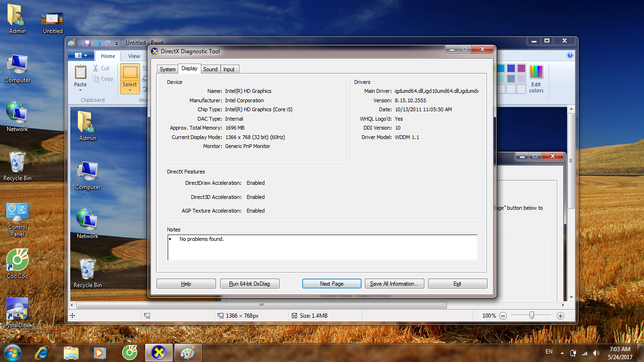The image size is (644, 362).
Task: Click the Next Page button
Action: [x=331, y=284]
